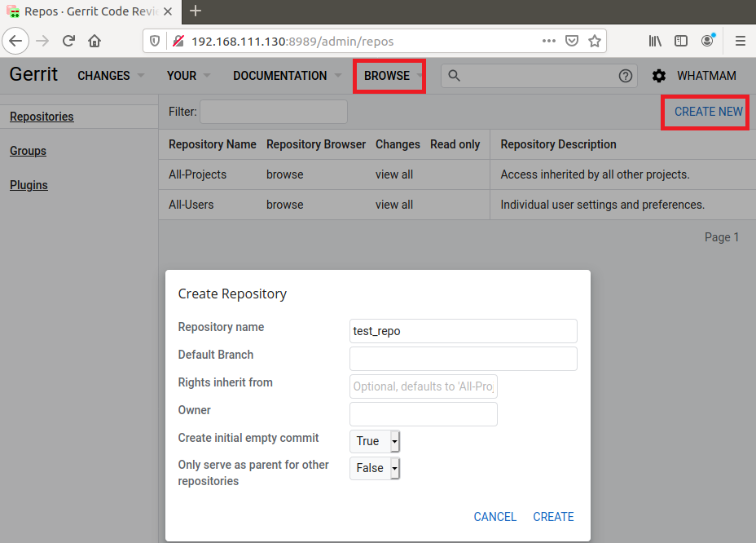
Task: Expand the YOUR menu
Action: pos(188,76)
